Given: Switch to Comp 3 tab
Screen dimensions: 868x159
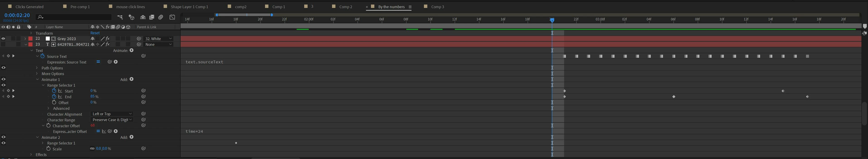Looking at the screenshot, I should [438, 7].
